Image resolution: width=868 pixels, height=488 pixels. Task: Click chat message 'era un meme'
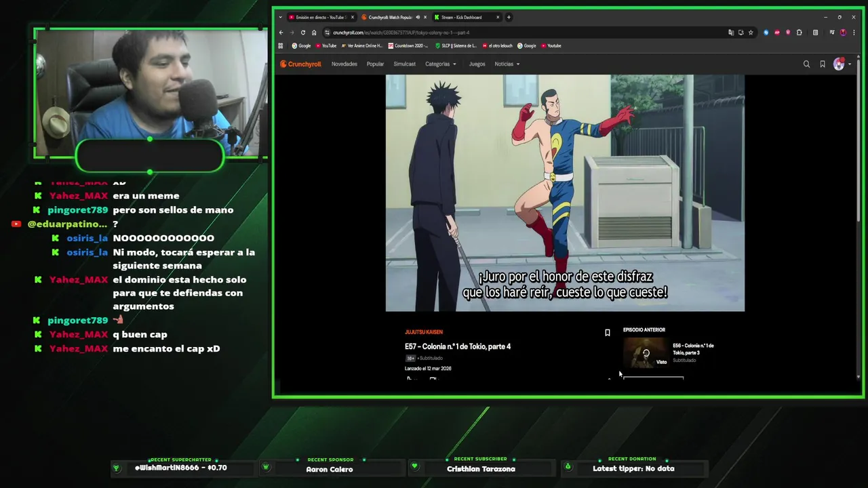146,196
